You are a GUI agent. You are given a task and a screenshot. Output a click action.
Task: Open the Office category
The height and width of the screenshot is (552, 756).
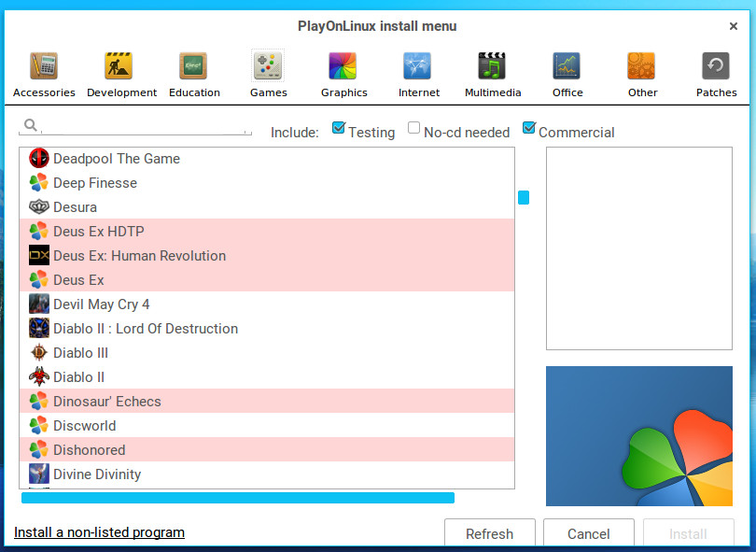point(567,74)
